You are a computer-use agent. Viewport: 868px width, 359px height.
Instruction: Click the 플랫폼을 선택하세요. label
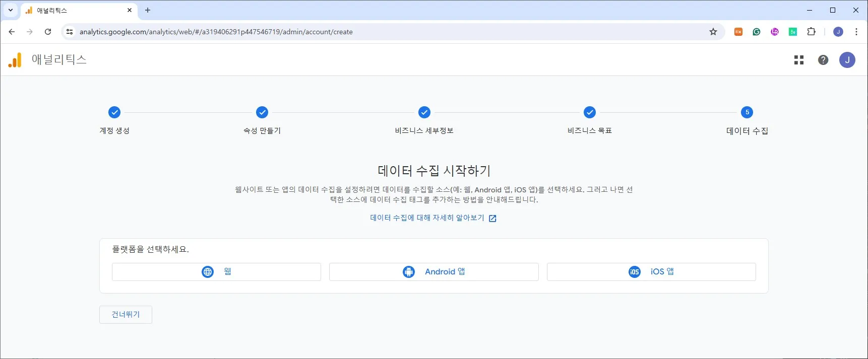click(151, 249)
